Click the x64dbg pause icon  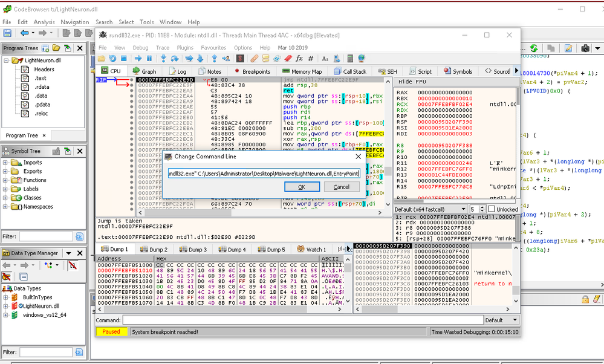[149, 59]
